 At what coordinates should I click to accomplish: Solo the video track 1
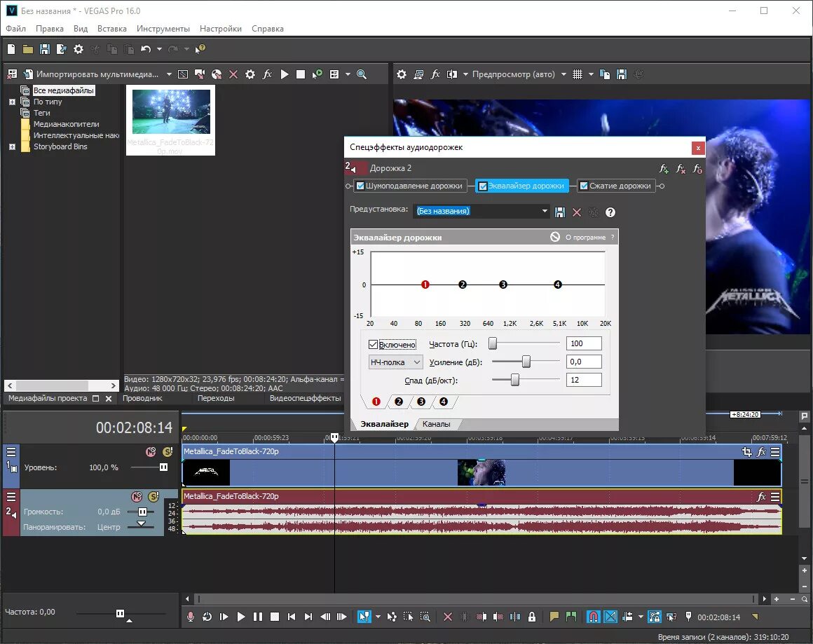pos(168,452)
